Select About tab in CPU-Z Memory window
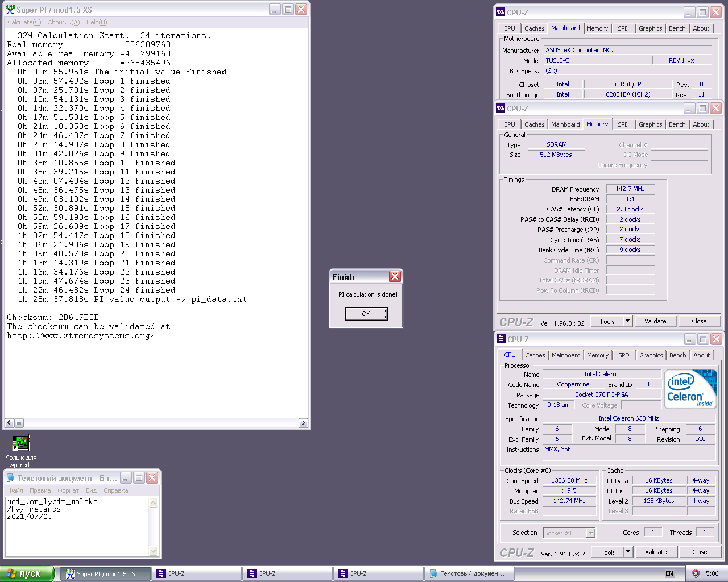728x582 pixels. (701, 124)
